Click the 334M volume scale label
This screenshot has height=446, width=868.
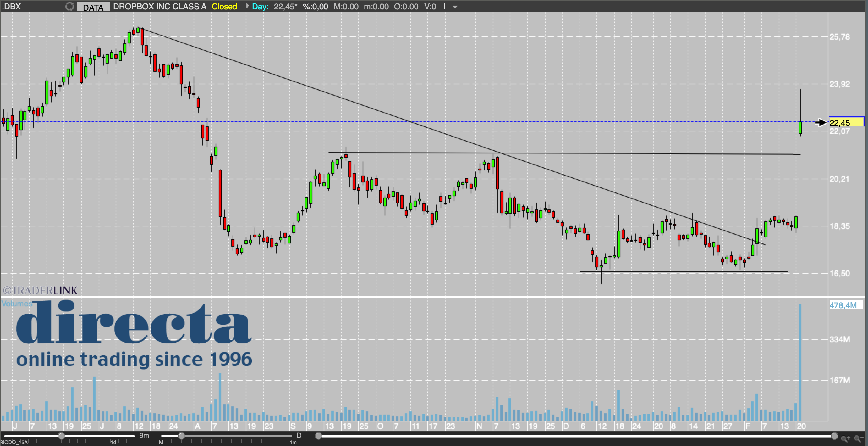pyautogui.click(x=839, y=339)
